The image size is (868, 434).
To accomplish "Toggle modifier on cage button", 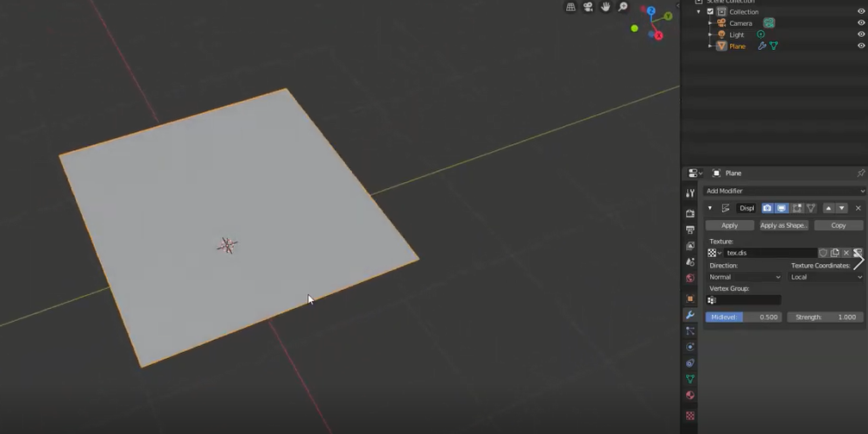I will (x=811, y=208).
